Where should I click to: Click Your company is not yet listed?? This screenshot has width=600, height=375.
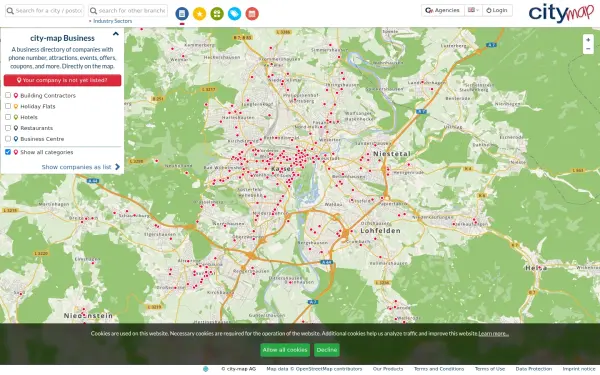tap(62, 80)
